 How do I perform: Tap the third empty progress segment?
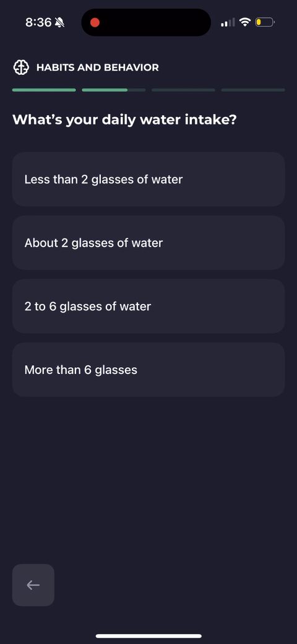183,90
